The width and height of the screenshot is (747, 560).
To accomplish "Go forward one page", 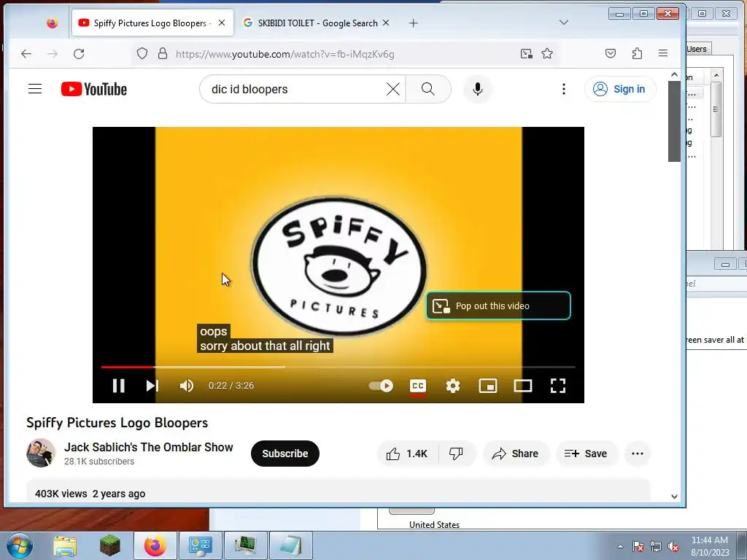I will point(53,54).
